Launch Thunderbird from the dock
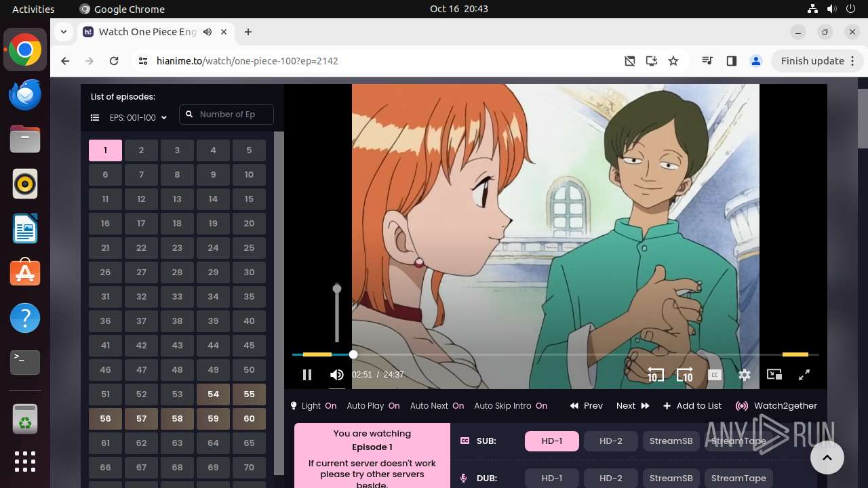This screenshot has height=488, width=868. [25, 94]
